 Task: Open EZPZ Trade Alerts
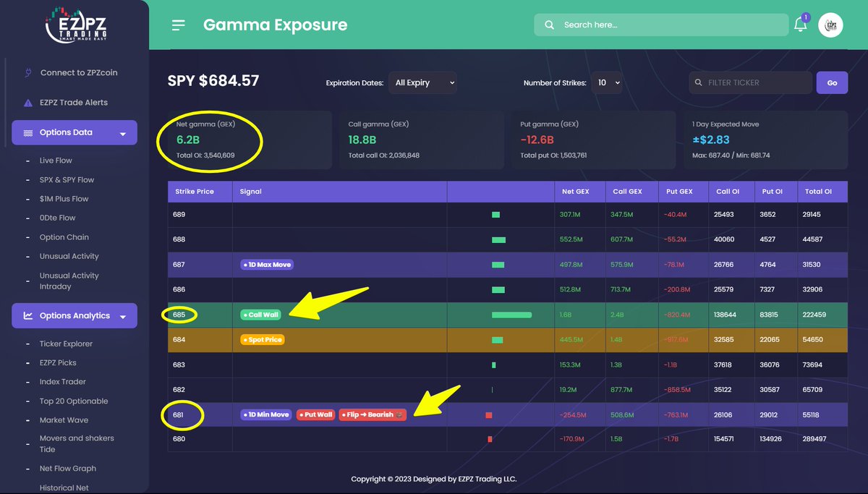74,103
